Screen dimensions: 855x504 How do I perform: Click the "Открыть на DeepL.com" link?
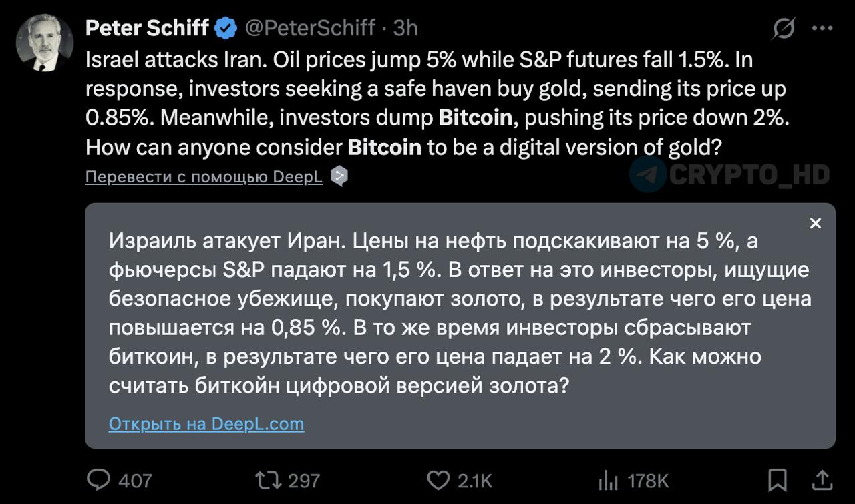tap(206, 424)
